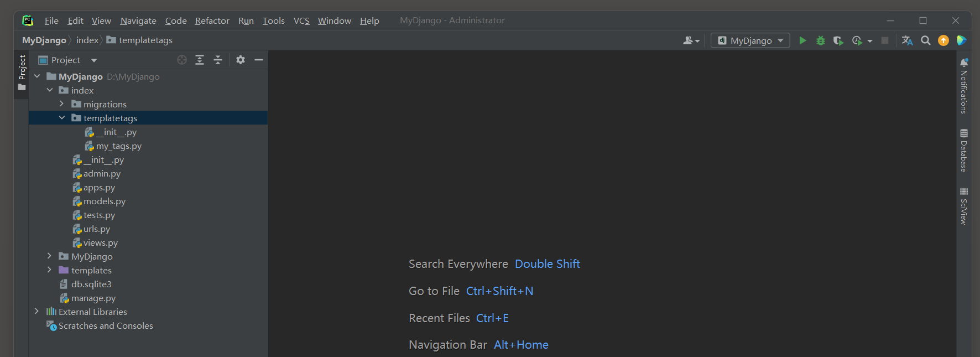This screenshot has width=980, height=357.
Task: Open the File menu
Action: (x=51, y=20)
